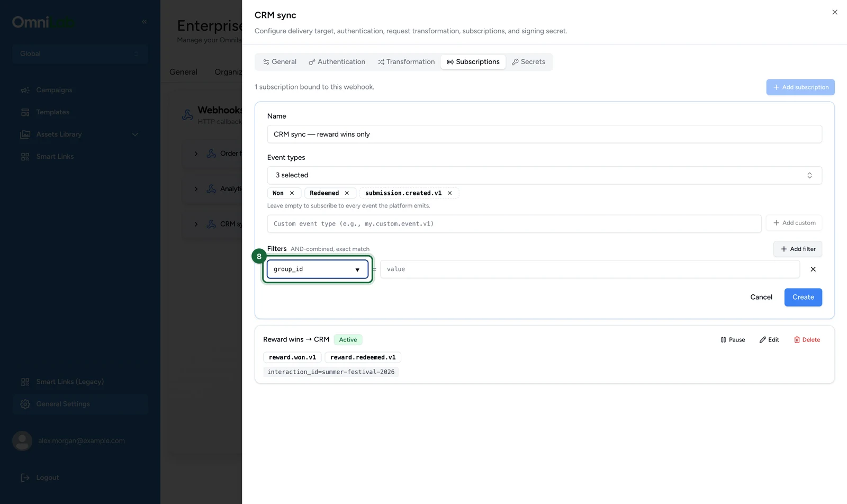
Task: Open the Global scope selector
Action: pyautogui.click(x=80, y=53)
